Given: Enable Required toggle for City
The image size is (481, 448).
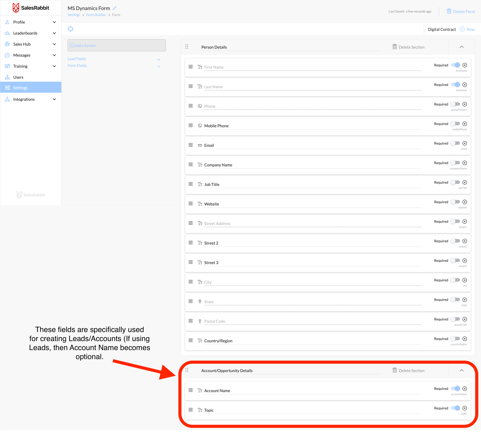Looking at the screenshot, I should coord(455,280).
